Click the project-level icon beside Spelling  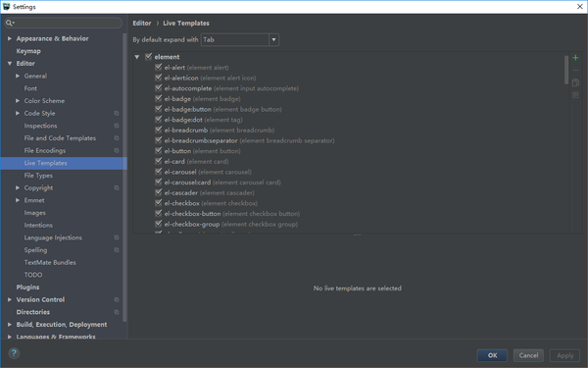[117, 250]
